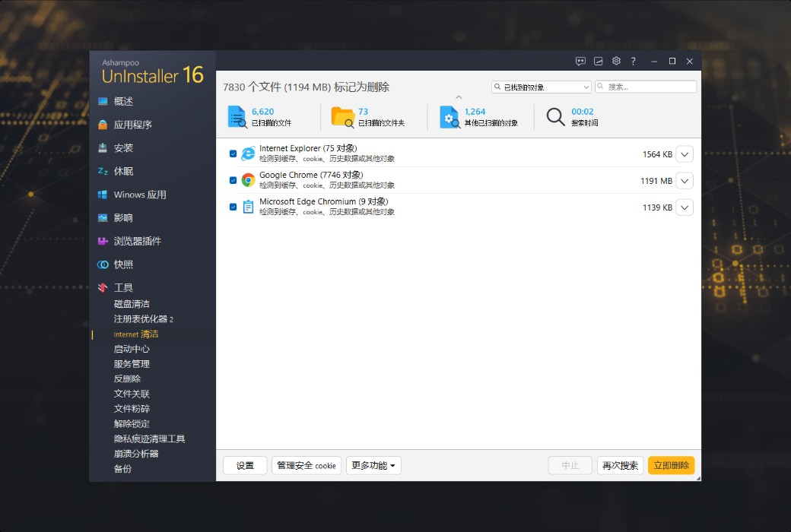Click the 1191 MB size value

click(656, 181)
